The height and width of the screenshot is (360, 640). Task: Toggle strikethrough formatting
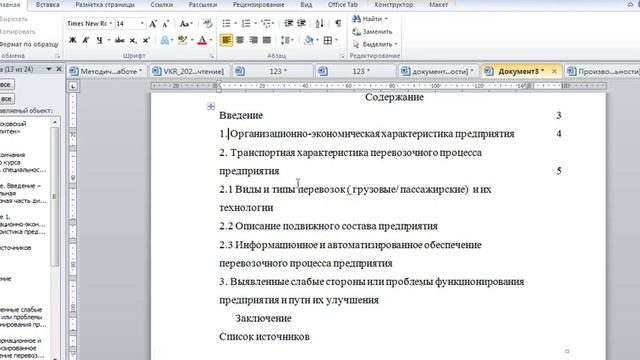pyautogui.click(x=120, y=40)
